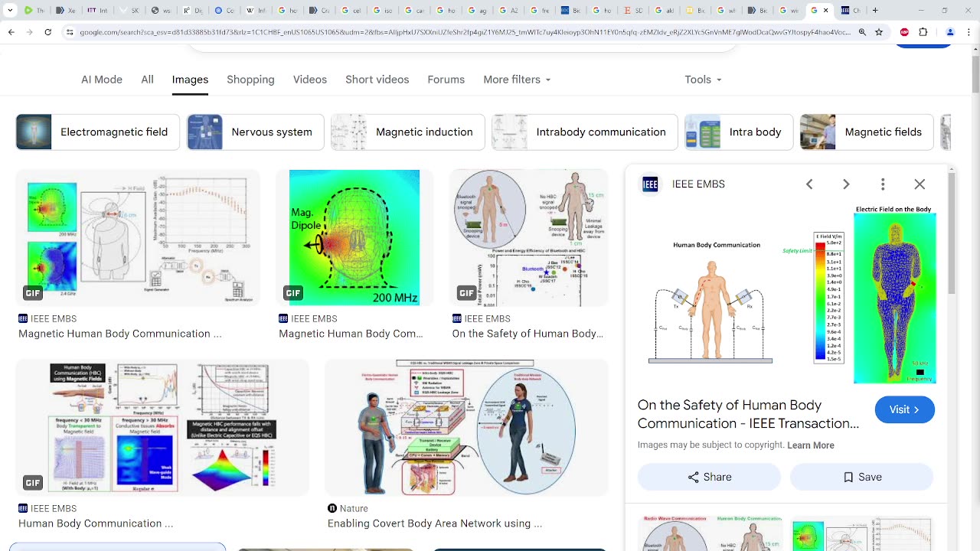Click the blue Visit button
The width and height of the screenshot is (980, 551).
tap(905, 409)
